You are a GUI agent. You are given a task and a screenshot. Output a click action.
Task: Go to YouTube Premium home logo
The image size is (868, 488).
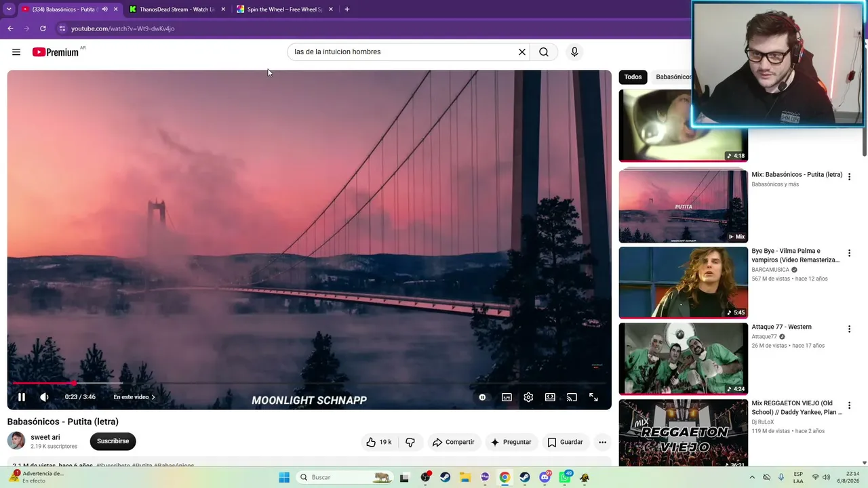tap(56, 52)
